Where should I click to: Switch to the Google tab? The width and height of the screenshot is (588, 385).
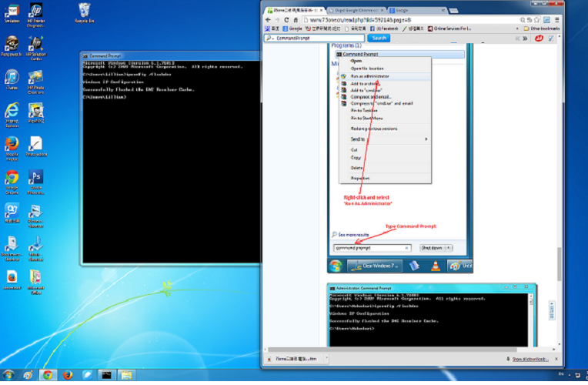coord(417,10)
